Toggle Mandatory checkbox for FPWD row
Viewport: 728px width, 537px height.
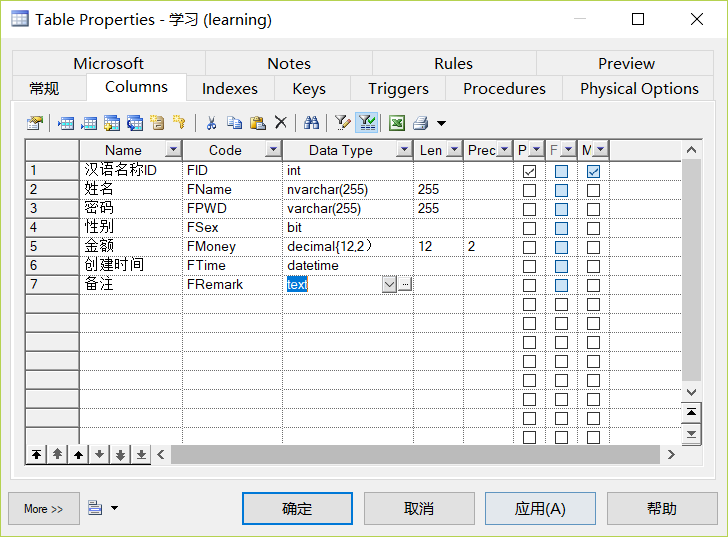(x=593, y=209)
